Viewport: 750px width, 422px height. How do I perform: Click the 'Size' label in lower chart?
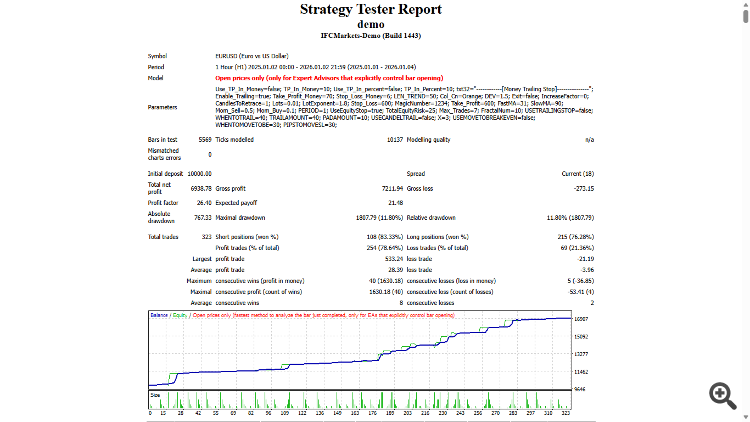coord(155,395)
